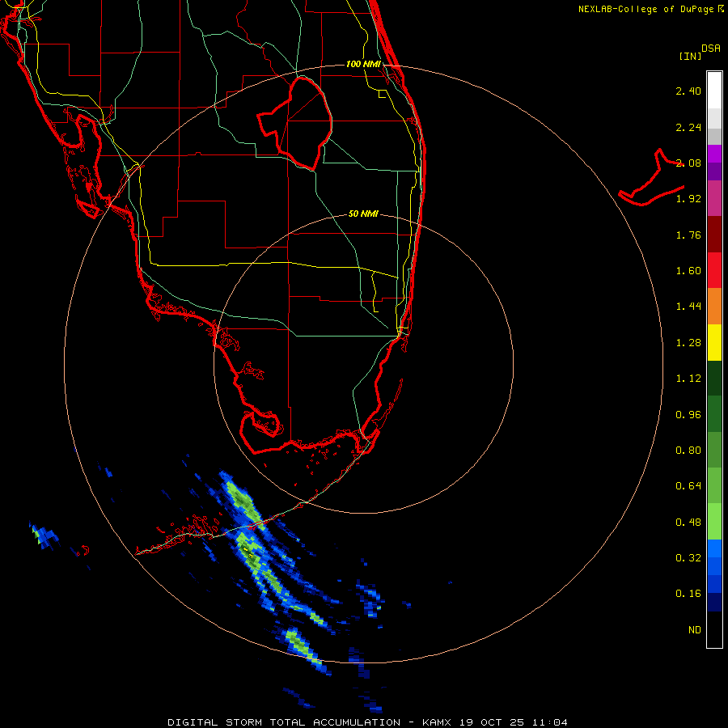Pick the bright magenta swatch above 2.08
Screen dimensions: 728x728
click(714, 154)
